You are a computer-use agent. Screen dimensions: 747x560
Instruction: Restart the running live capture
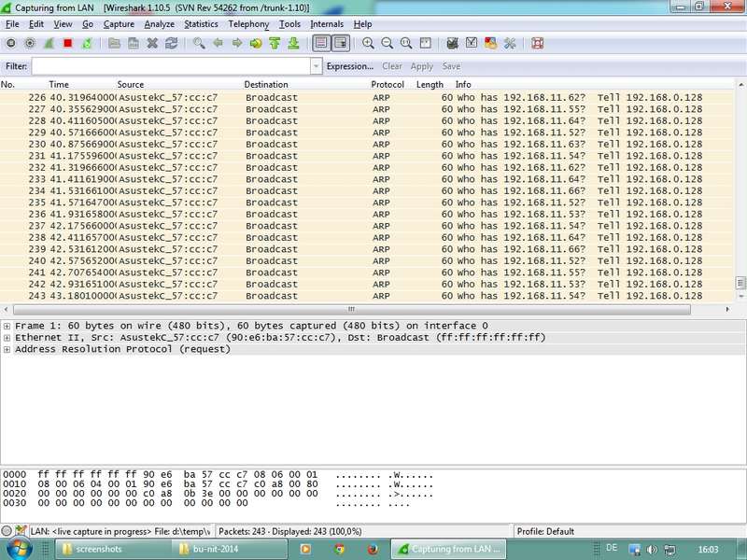86,43
